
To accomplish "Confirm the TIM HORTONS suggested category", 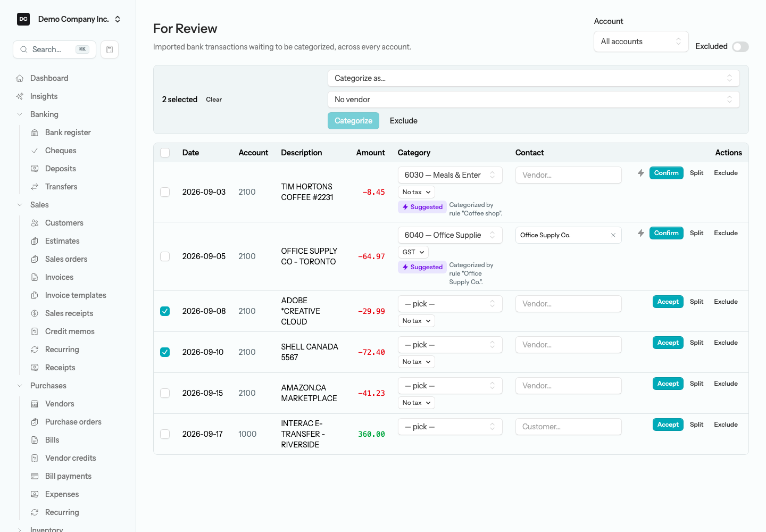I will (666, 173).
